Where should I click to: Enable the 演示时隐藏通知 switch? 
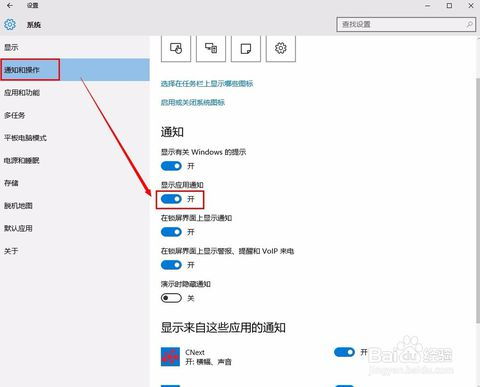pos(171,298)
